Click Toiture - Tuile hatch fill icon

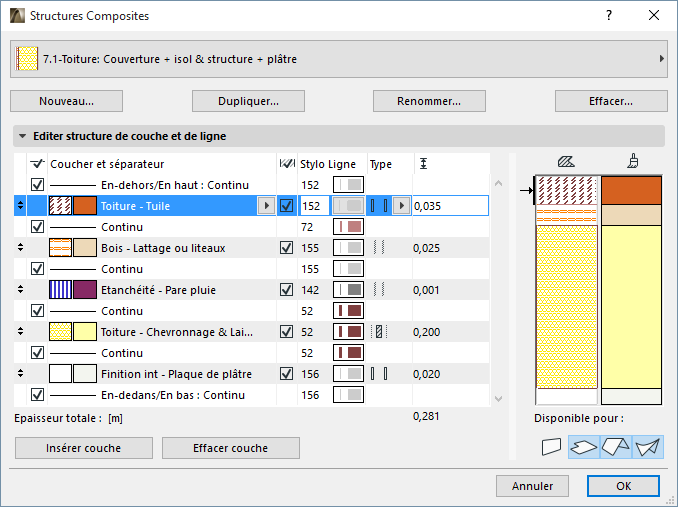(x=61, y=206)
